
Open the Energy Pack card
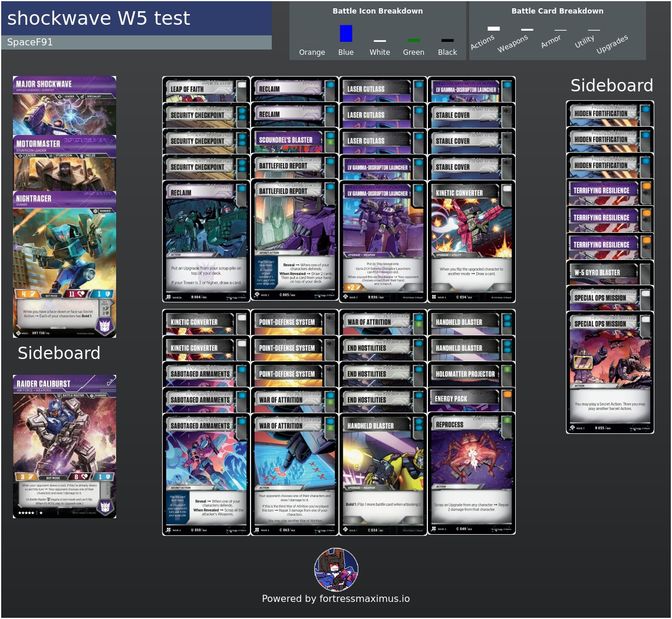(x=472, y=400)
